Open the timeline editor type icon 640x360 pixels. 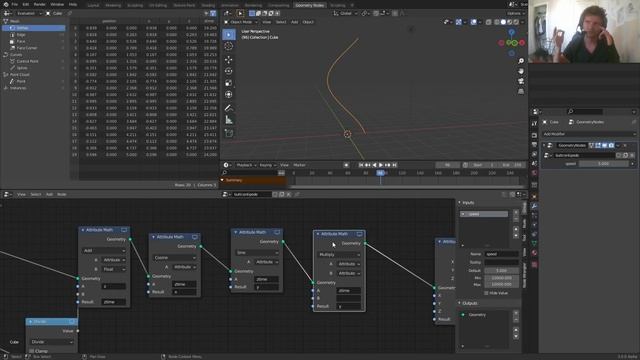(226, 165)
